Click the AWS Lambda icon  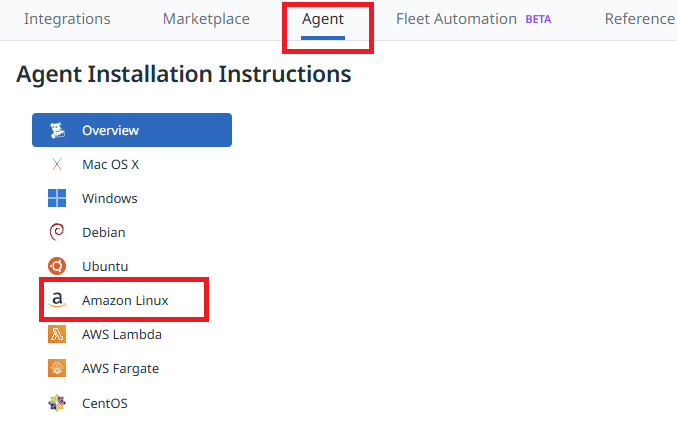tap(57, 334)
